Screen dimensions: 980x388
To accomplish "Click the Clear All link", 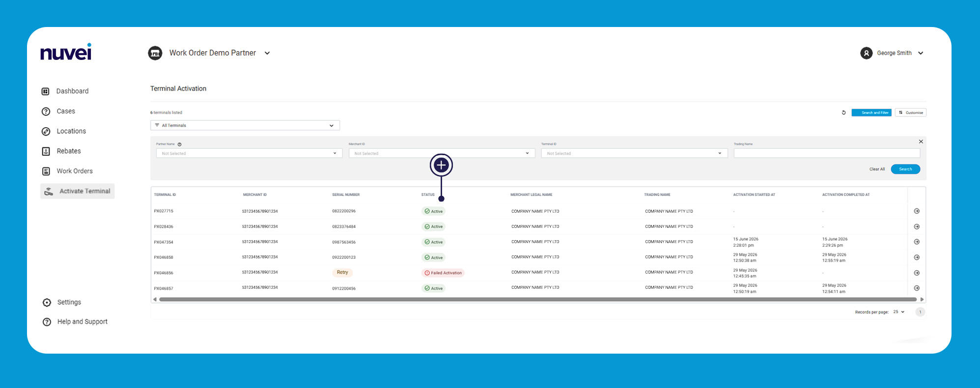I will (877, 169).
